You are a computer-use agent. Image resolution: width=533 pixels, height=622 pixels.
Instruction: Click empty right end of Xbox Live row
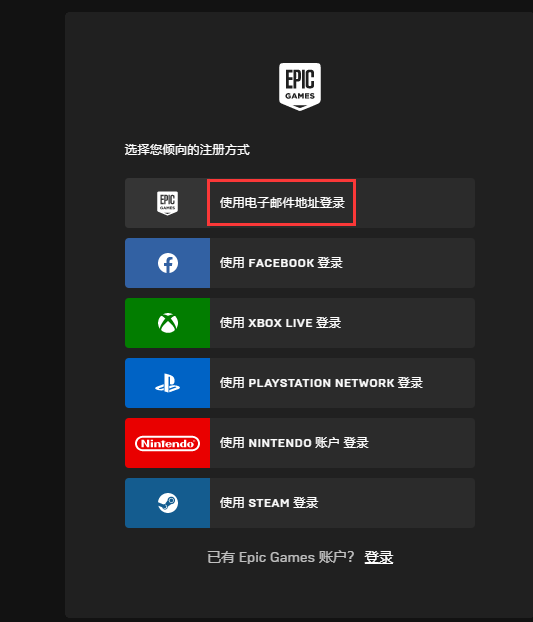pyautogui.click(x=408, y=323)
